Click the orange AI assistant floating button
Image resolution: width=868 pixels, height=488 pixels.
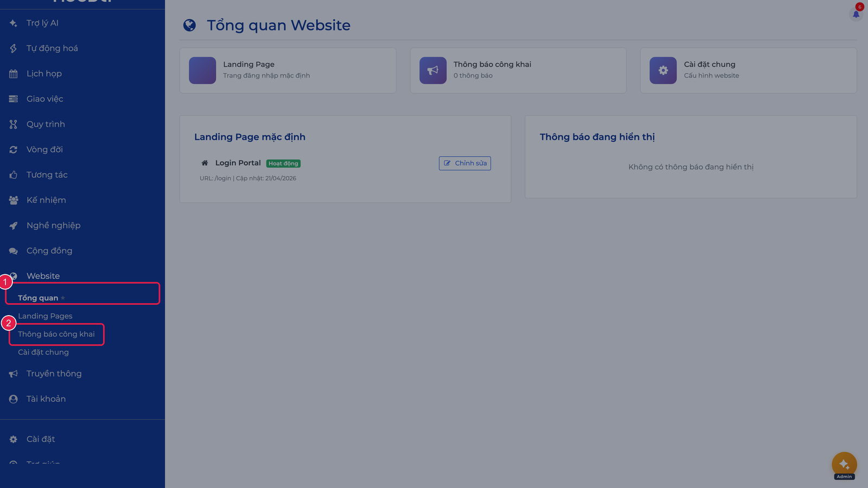pyautogui.click(x=844, y=464)
